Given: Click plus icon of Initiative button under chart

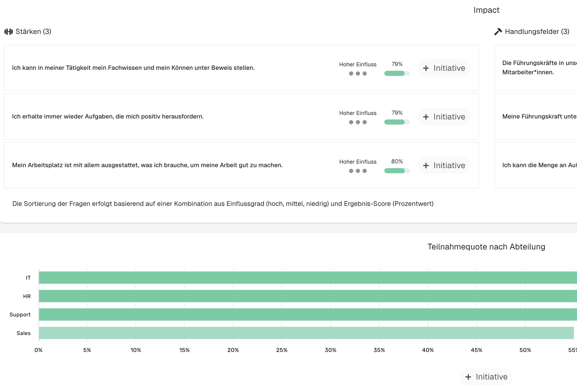Looking at the screenshot, I should [468, 377].
